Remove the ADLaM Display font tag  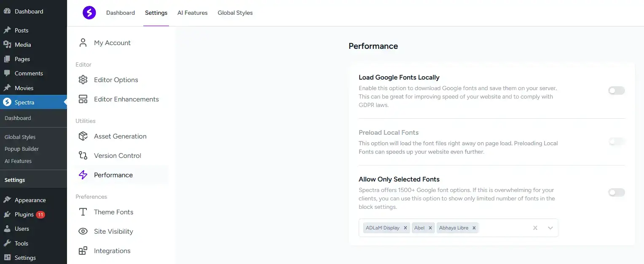405,228
